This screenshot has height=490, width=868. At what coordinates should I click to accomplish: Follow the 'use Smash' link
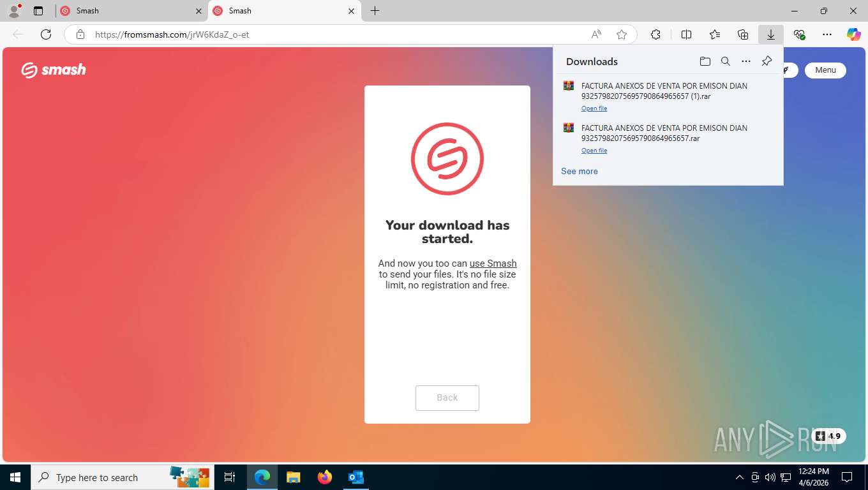coord(493,263)
